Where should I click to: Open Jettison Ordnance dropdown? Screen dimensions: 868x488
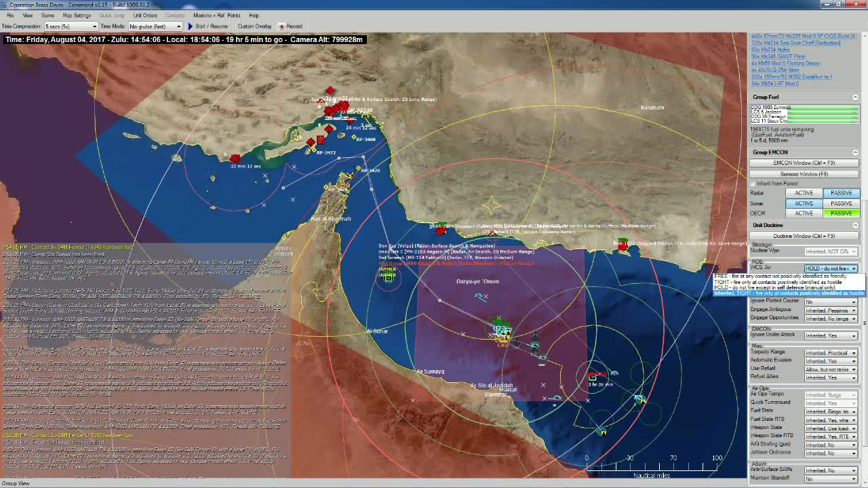click(x=831, y=453)
